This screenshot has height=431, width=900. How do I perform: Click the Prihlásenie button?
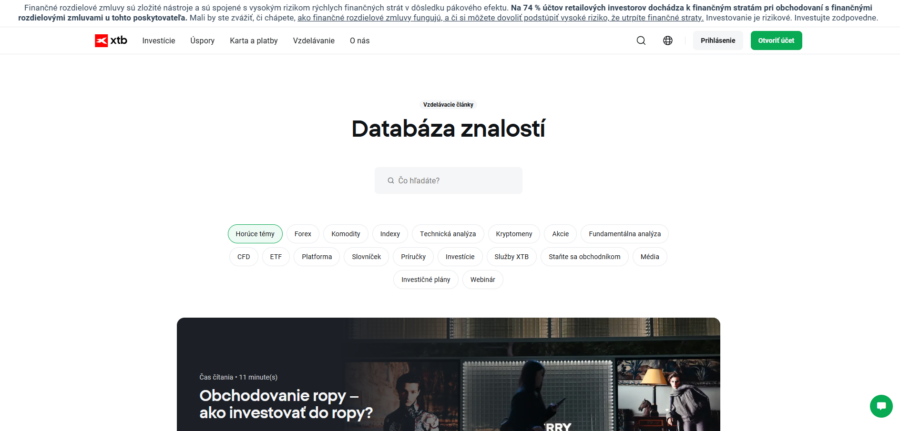pyautogui.click(x=717, y=41)
